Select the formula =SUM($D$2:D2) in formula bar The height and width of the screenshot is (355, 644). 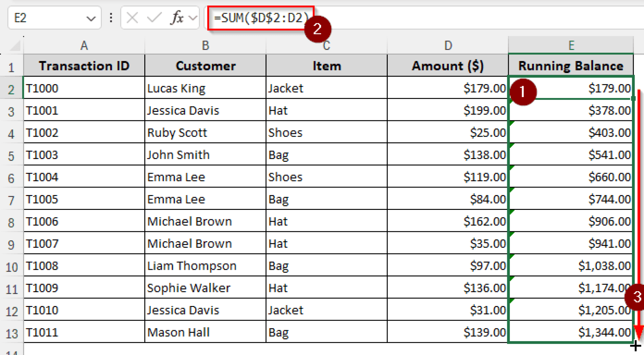click(x=260, y=18)
